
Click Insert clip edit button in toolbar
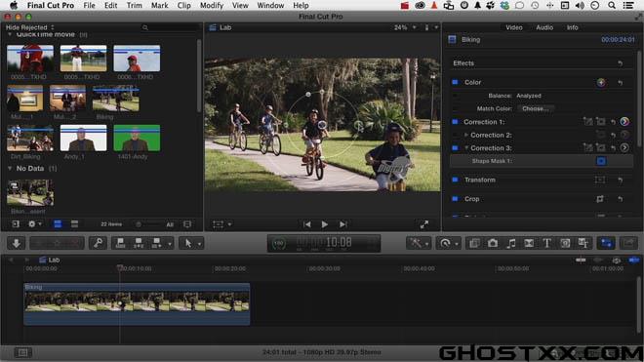pos(139,243)
